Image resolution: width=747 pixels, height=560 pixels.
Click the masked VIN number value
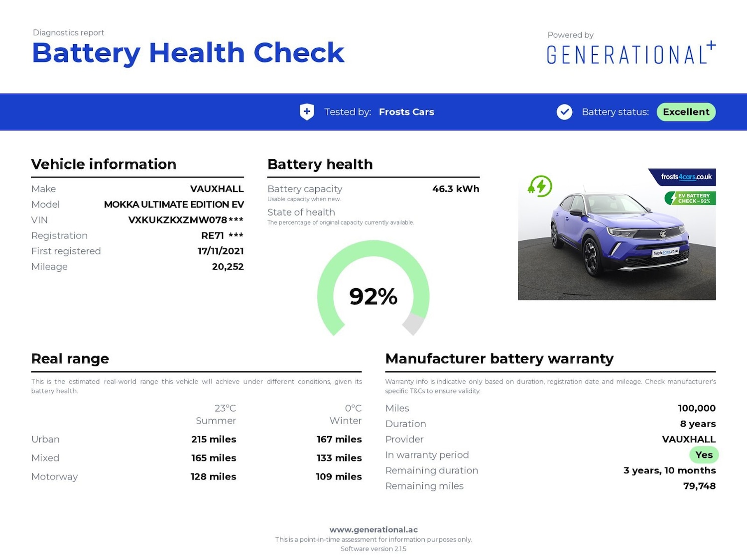pyautogui.click(x=185, y=220)
